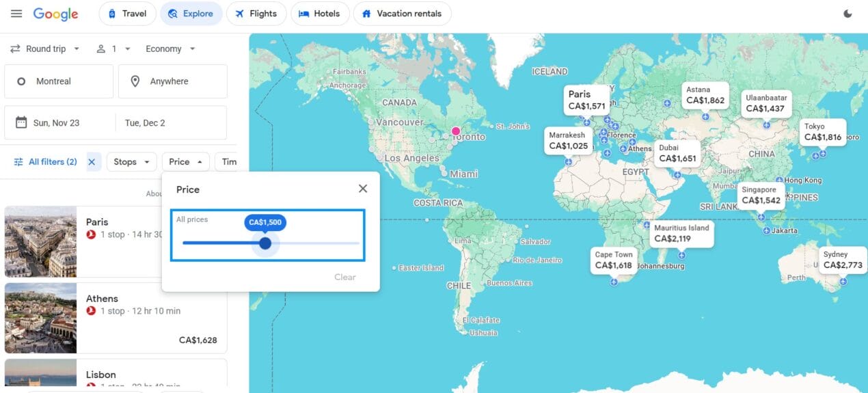The width and height of the screenshot is (868, 393).
Task: Collapse the Price filter dropdown
Action: 186,162
